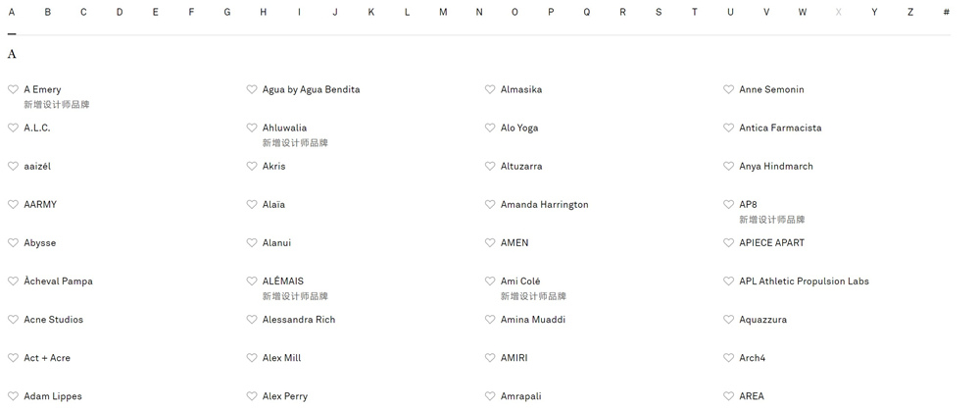The width and height of the screenshot is (980, 409).
Task: Favorite A Emery with heart icon
Action: coord(13,89)
